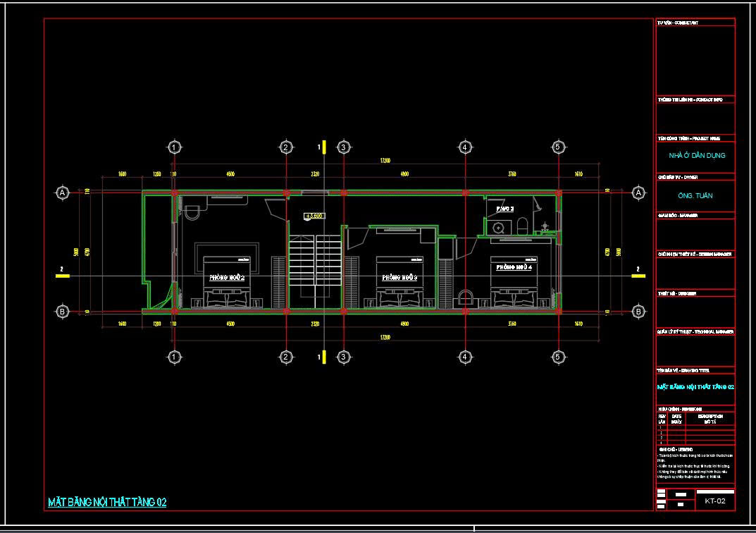Select the PHÒNG NGỦ 3 room label

click(x=399, y=278)
